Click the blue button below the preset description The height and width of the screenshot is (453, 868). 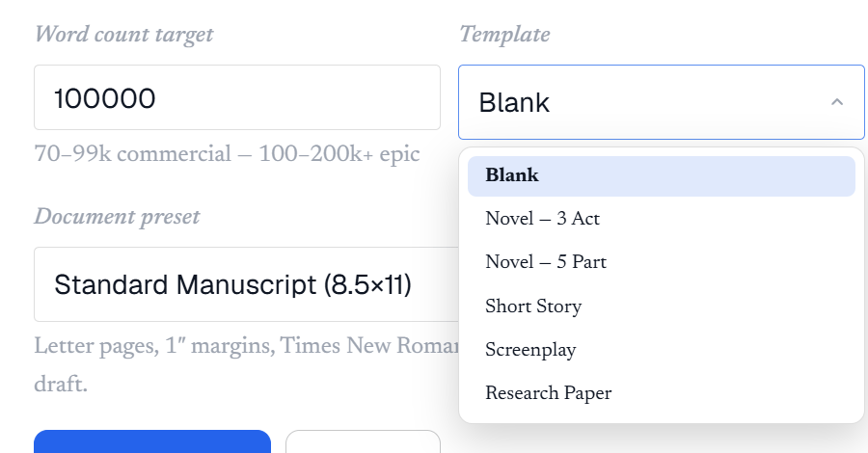pos(152,441)
